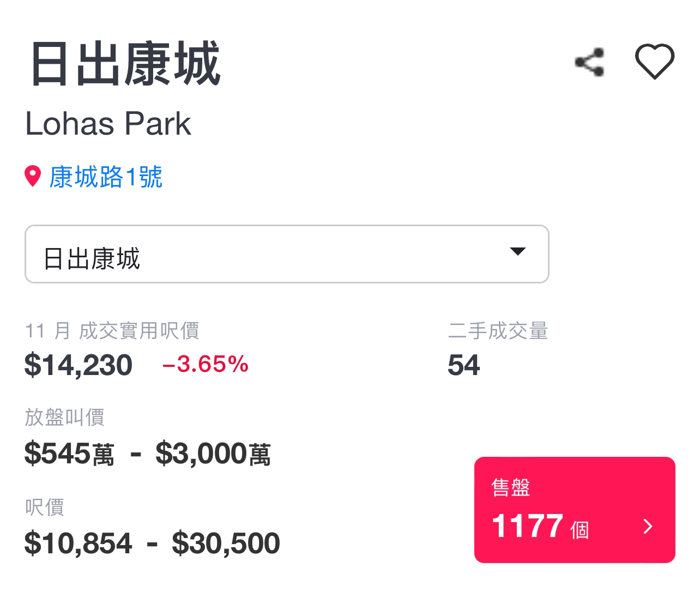Click the -3.65% price change indicator

click(206, 364)
